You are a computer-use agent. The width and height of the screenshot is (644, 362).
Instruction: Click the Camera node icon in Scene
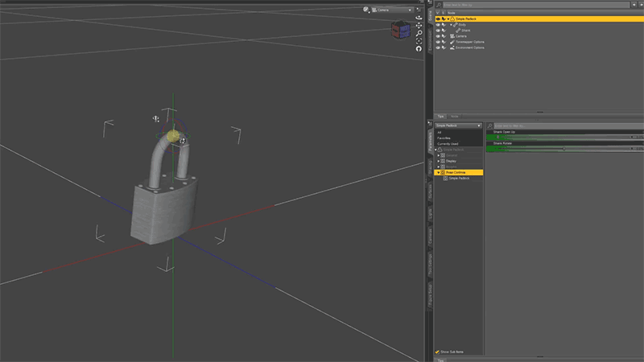452,36
